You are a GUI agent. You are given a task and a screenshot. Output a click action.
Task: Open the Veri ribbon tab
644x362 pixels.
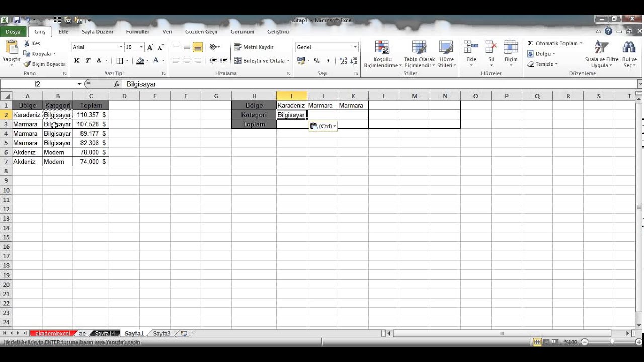(167, 31)
